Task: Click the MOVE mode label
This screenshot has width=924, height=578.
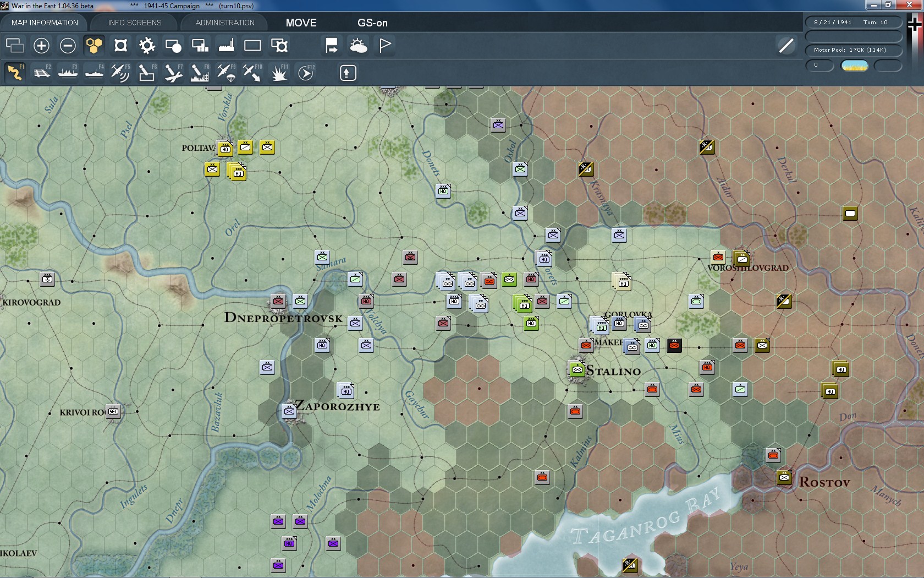Action: click(x=301, y=23)
